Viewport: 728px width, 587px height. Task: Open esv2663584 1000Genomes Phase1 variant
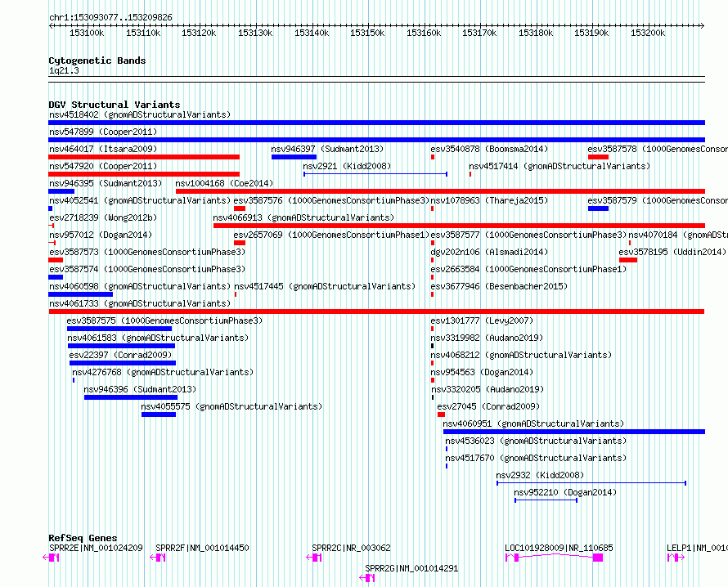coord(528,269)
